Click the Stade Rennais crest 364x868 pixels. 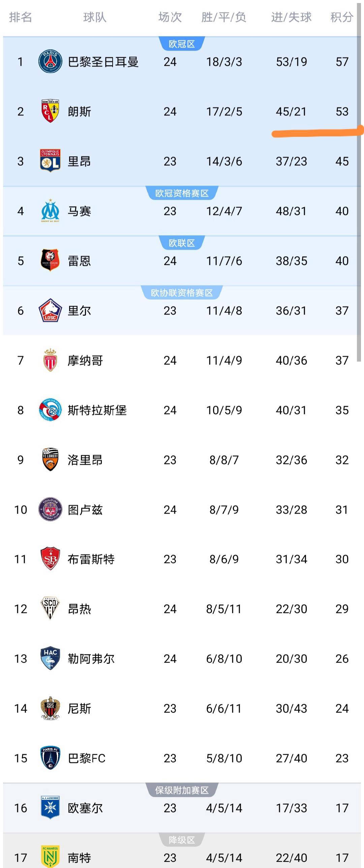tap(50, 261)
